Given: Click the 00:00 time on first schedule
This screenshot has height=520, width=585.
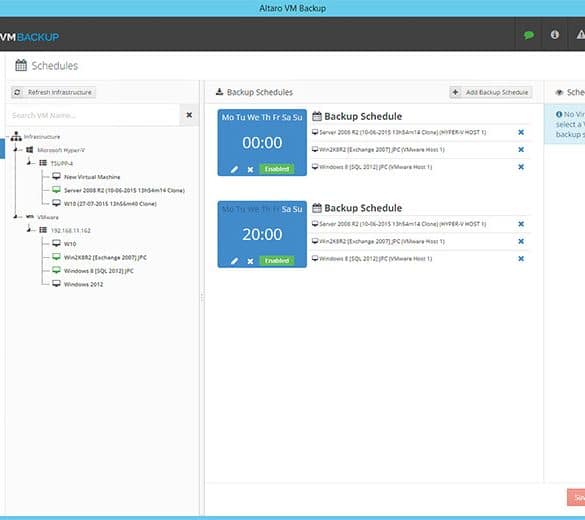Looking at the screenshot, I should coord(262,142).
